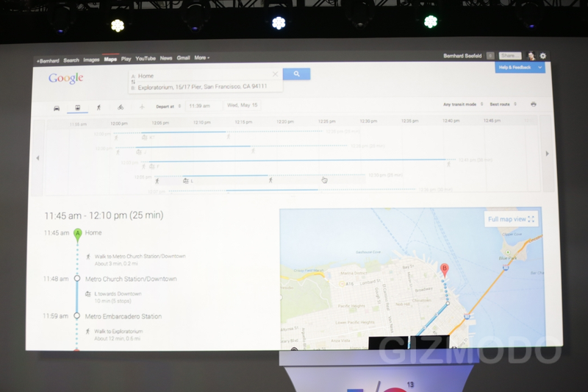Open YouTube in the top bar
This screenshot has height=392, width=588.
146,59
